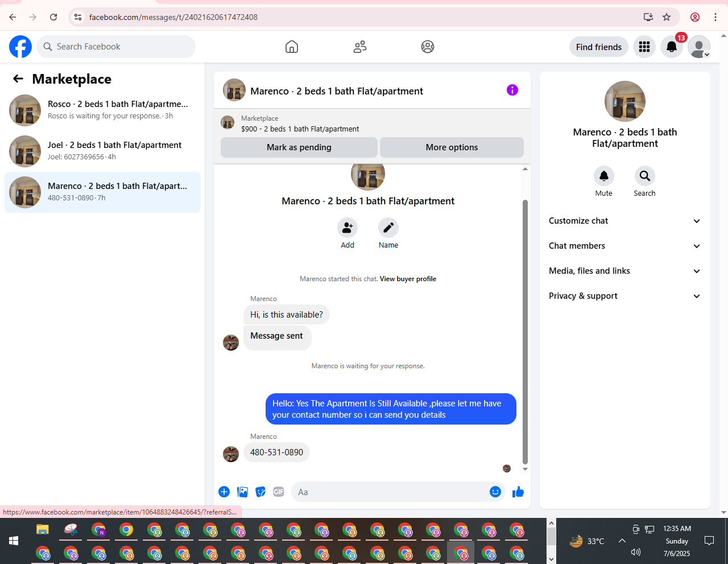Show hidden tray icons chevron

coord(622,541)
